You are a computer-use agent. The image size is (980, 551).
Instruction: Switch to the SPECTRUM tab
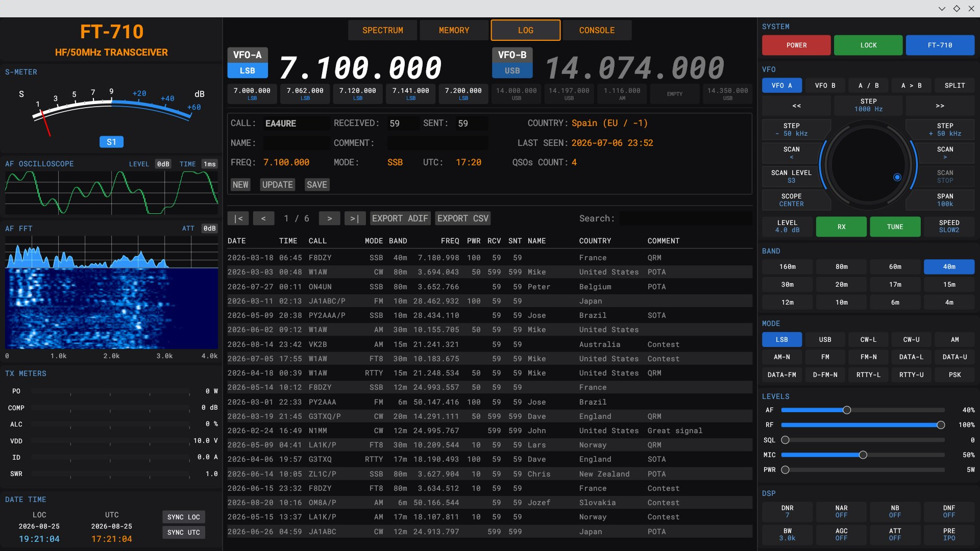click(x=382, y=30)
